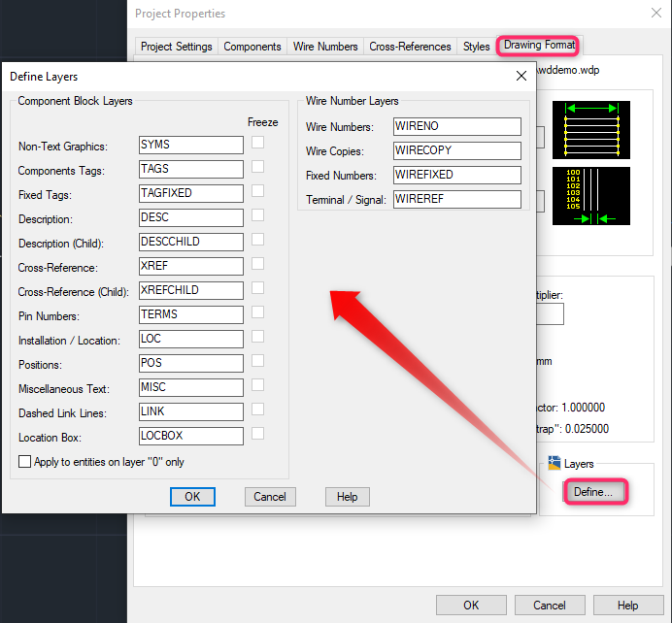
Task: Switch to the Styles tab
Action: click(476, 47)
